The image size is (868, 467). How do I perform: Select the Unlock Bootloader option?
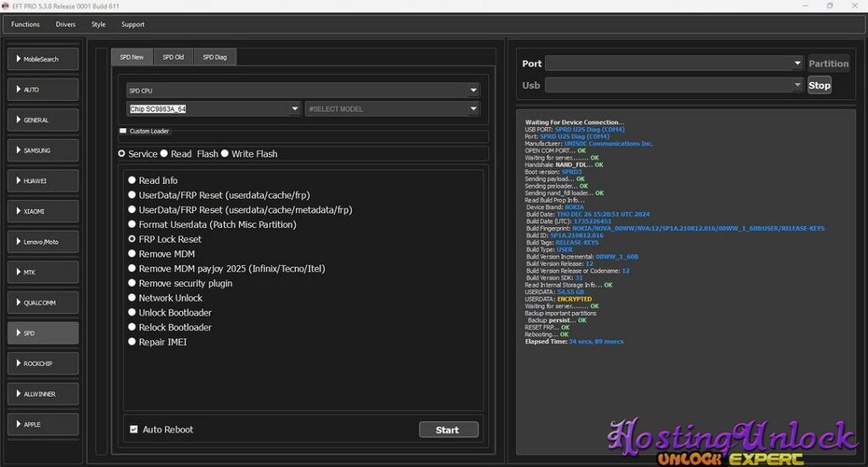[132, 313]
